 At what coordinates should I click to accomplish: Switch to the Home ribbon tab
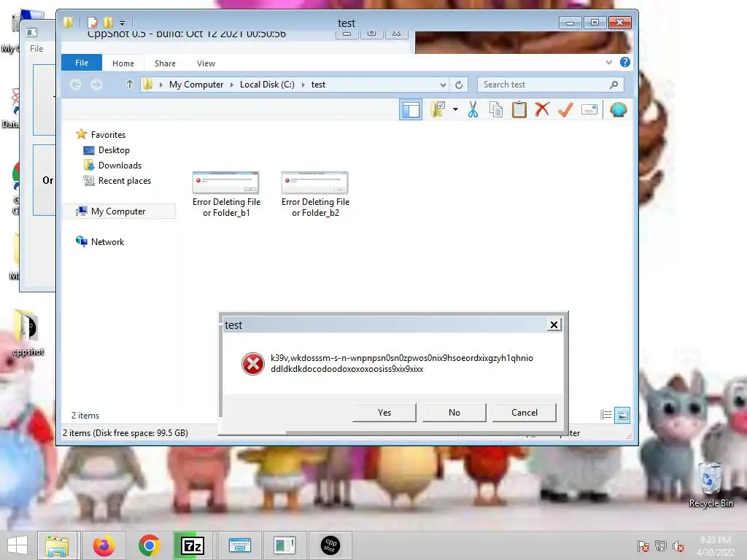[x=123, y=63]
